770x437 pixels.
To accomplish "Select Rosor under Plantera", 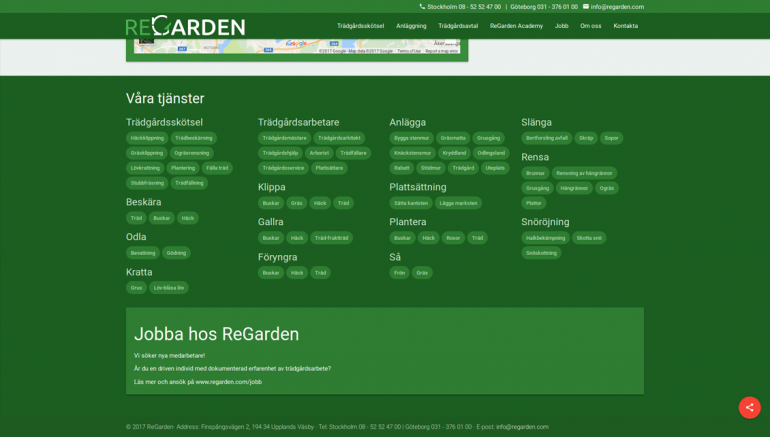I will (x=453, y=238).
